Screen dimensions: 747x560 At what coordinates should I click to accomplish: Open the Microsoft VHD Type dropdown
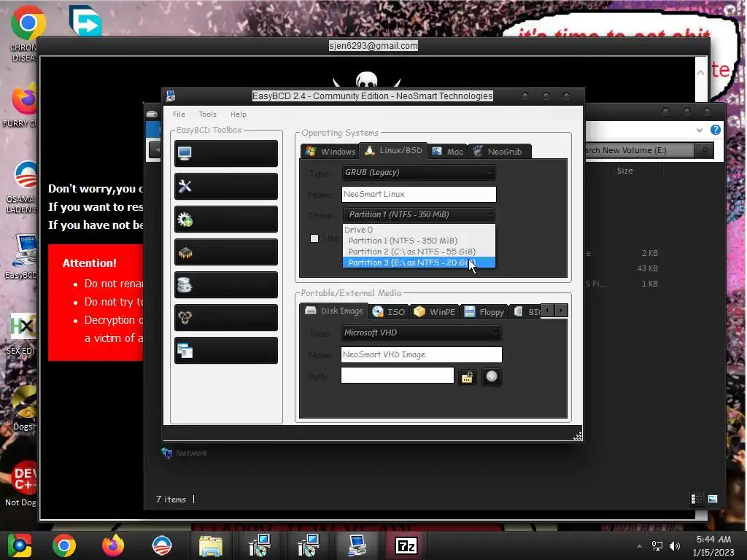(x=421, y=332)
